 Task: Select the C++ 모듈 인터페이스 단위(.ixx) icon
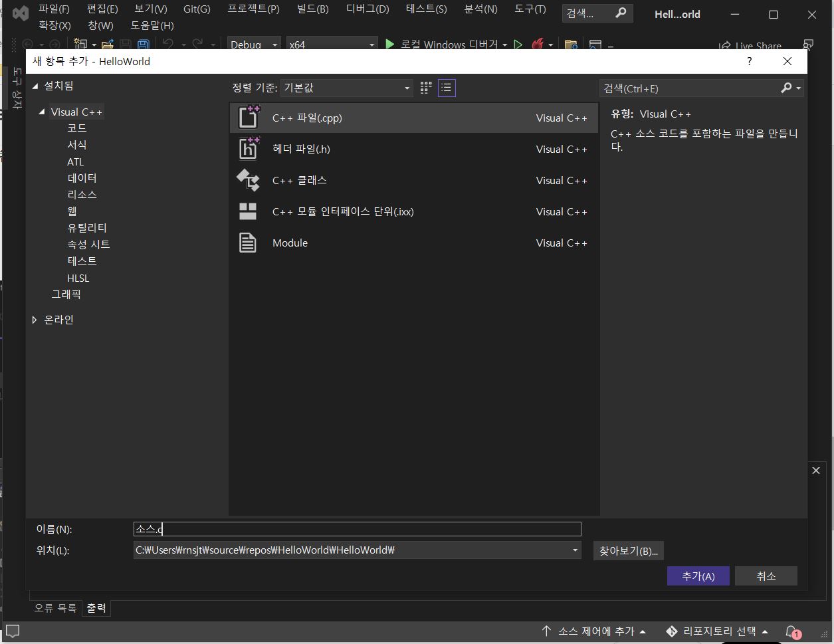[x=248, y=211]
